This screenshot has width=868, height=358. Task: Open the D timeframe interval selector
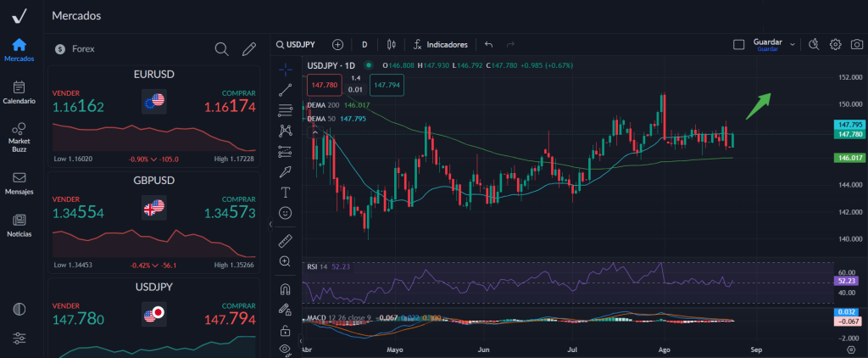[x=364, y=44]
